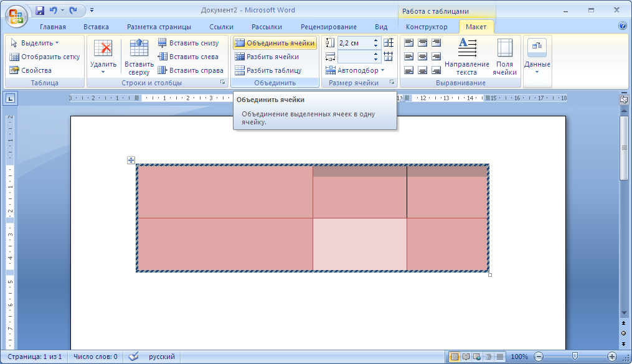
Task: Align cell text top center
Action: pyautogui.click(x=422, y=43)
